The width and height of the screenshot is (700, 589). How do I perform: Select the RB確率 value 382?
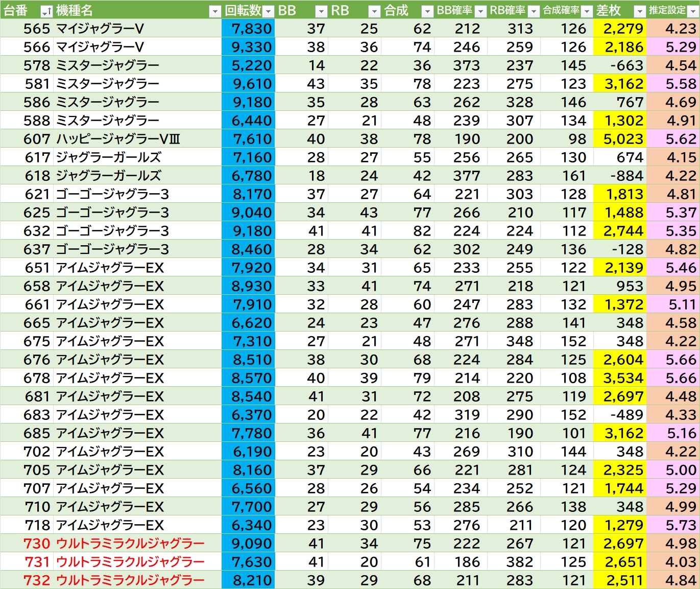click(514, 562)
